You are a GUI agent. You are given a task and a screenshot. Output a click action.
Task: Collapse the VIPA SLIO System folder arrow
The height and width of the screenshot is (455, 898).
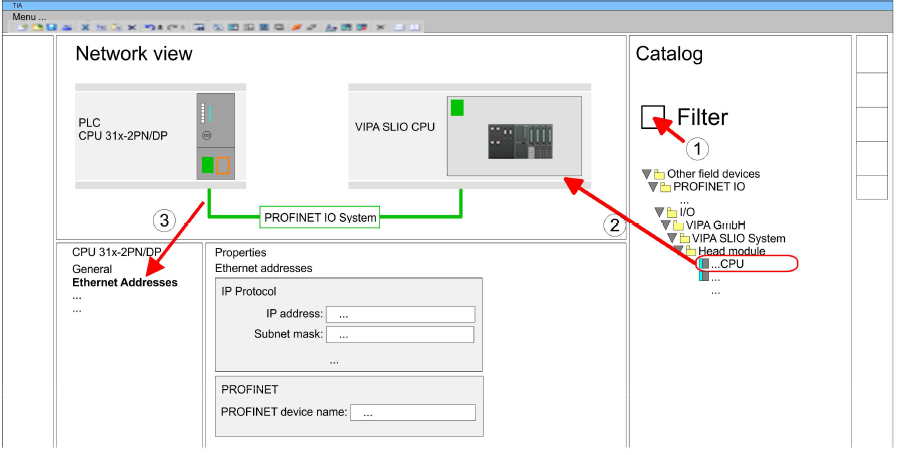[672, 238]
